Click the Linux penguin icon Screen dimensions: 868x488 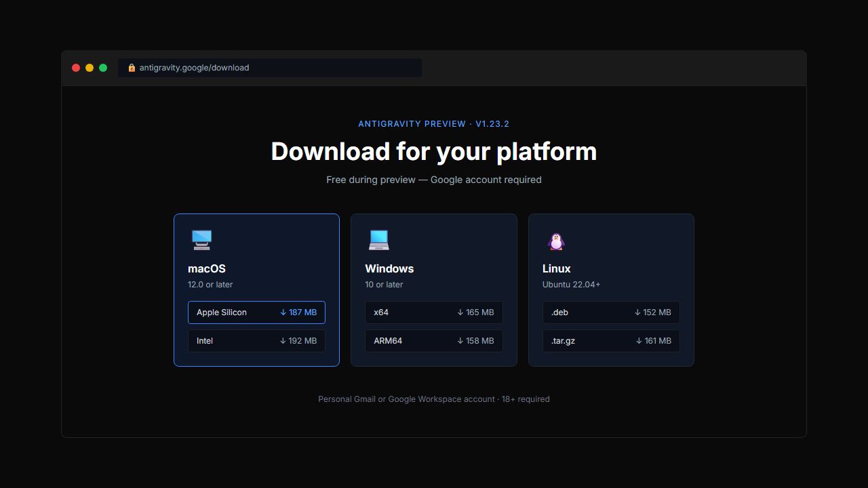point(556,241)
